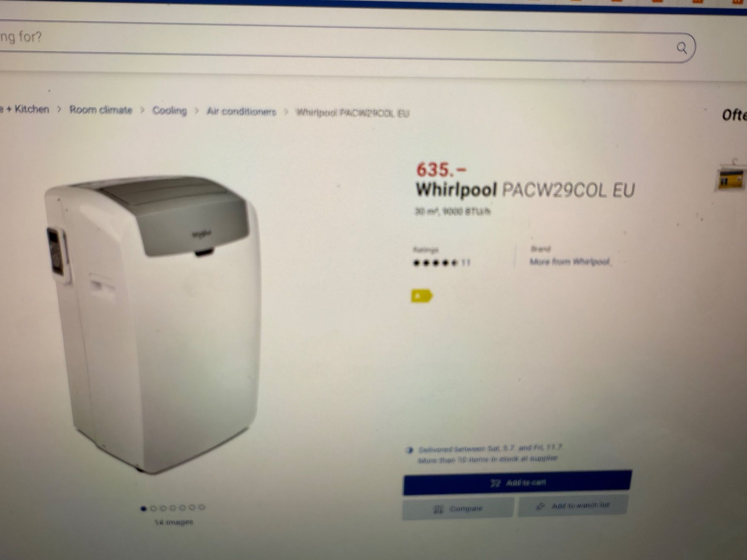This screenshot has height=560, width=747.
Task: Go to Room climate breadcrumb
Action: 101,110
